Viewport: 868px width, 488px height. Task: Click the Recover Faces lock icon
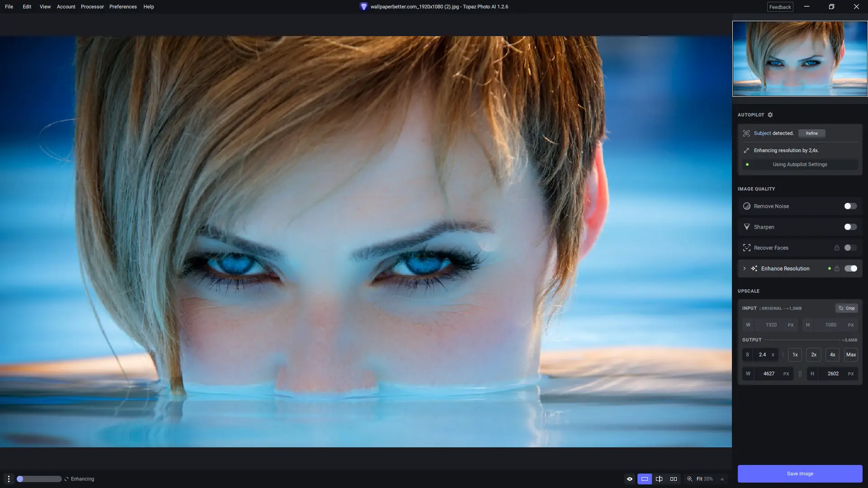click(837, 248)
